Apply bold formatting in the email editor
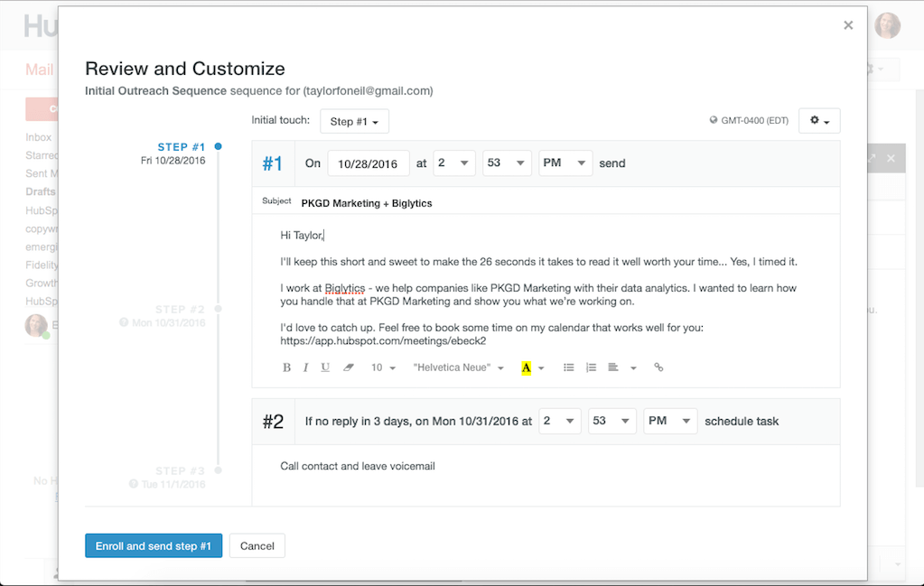 click(286, 367)
